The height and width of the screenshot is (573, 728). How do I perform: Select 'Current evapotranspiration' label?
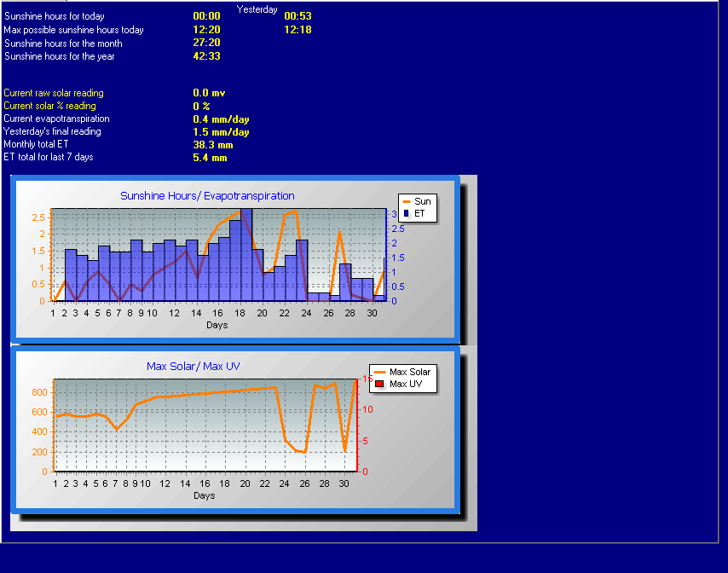[56, 119]
